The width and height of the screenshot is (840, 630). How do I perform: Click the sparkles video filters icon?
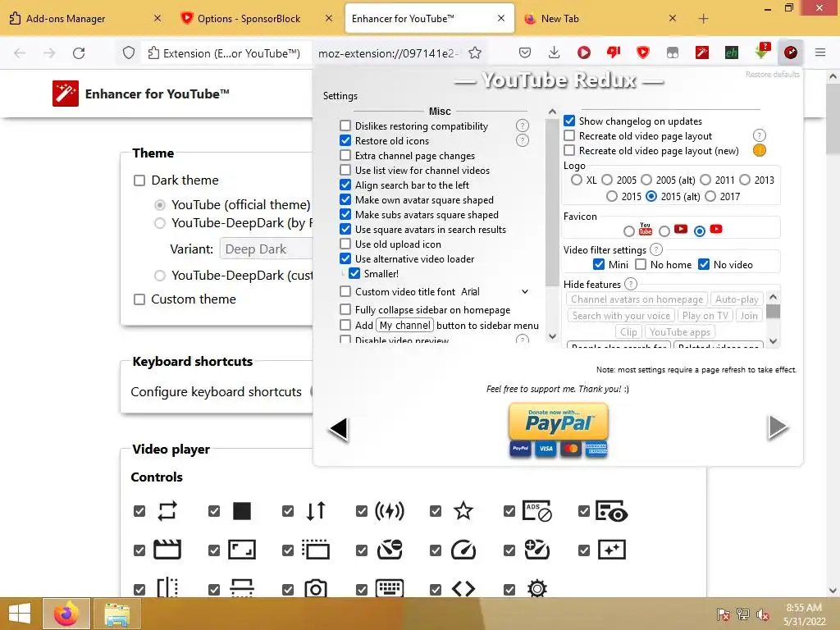point(611,550)
